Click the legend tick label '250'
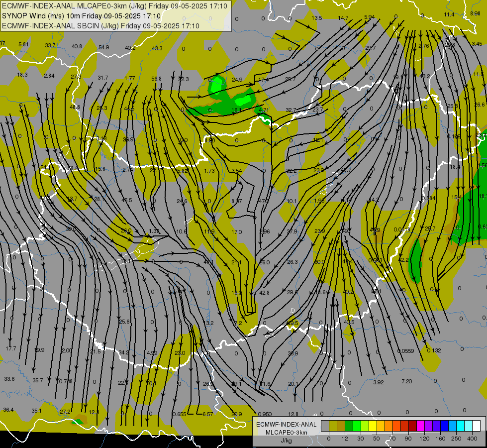This screenshot has width=487, height=448. coord(456,439)
